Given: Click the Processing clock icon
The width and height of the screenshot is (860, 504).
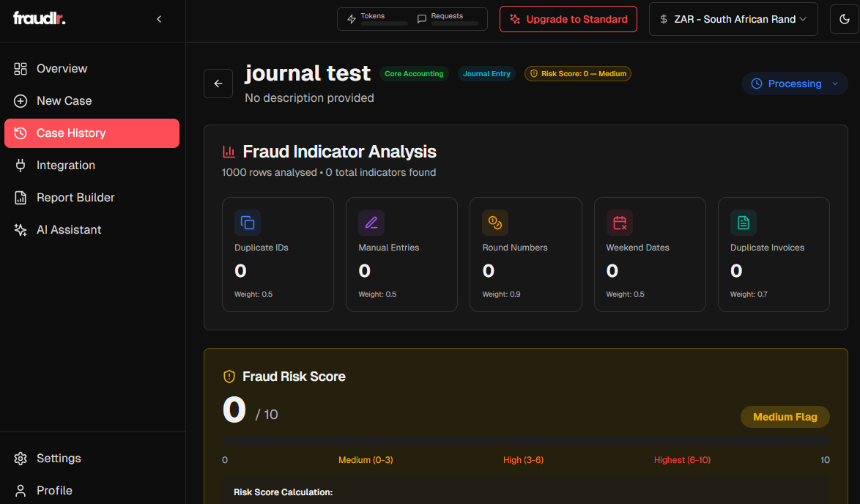Looking at the screenshot, I should (x=756, y=84).
